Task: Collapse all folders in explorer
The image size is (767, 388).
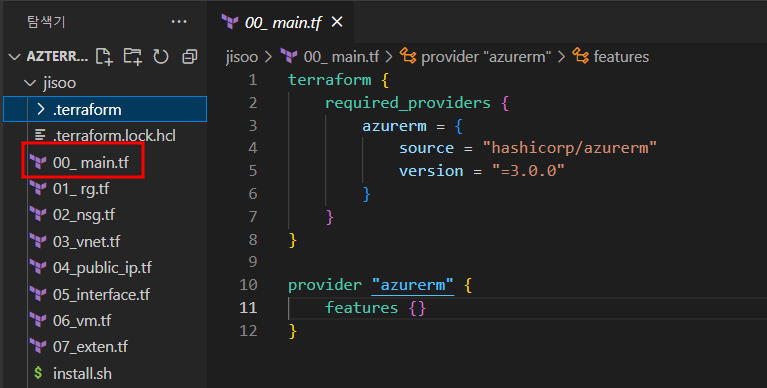Action: (x=189, y=57)
